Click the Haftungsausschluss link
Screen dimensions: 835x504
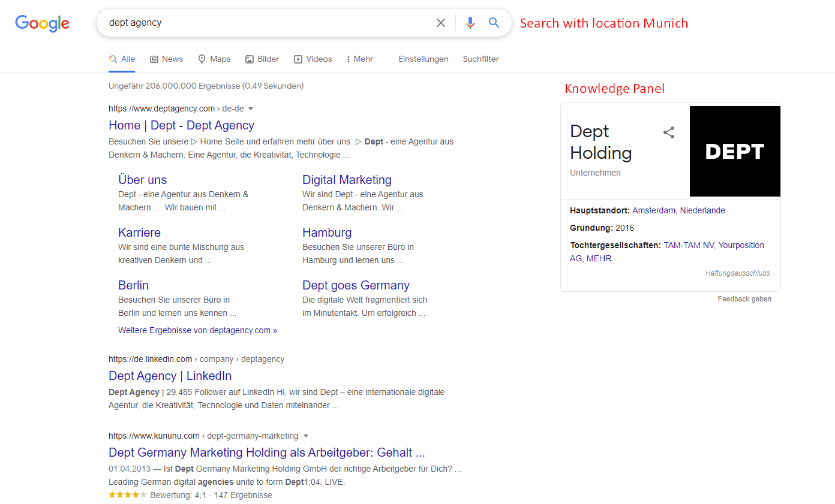tap(737, 273)
